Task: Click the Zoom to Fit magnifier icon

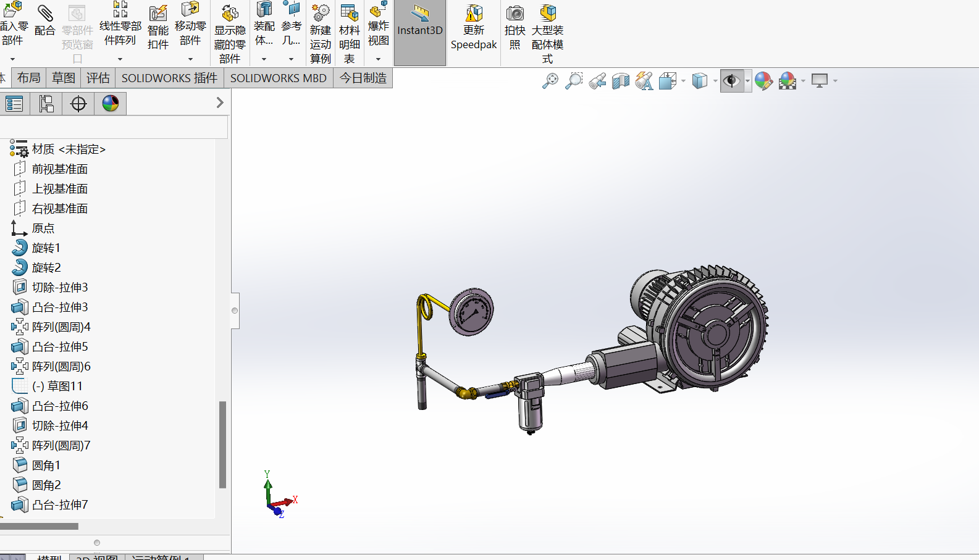Action: [x=550, y=81]
